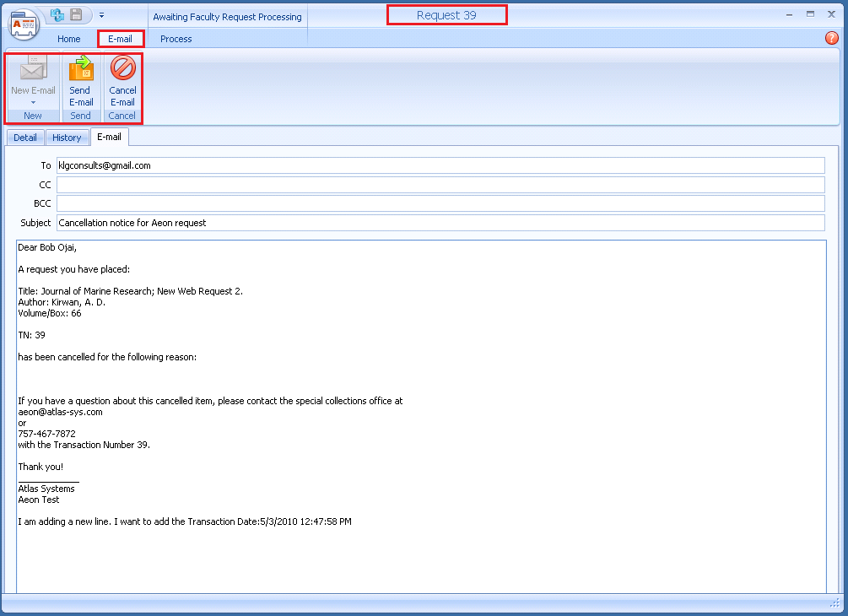The image size is (848, 616).
Task: Click the To recipient address field
Action: pyautogui.click(x=440, y=165)
